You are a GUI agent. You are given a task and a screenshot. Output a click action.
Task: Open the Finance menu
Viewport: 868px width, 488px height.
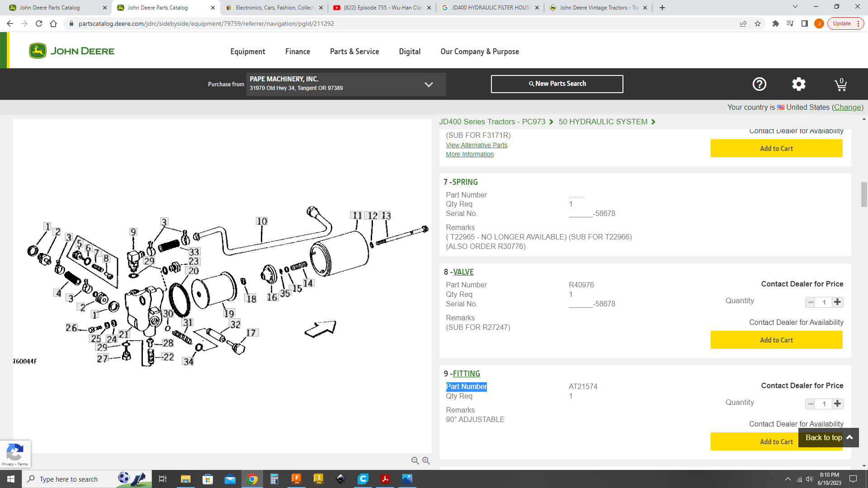point(297,52)
